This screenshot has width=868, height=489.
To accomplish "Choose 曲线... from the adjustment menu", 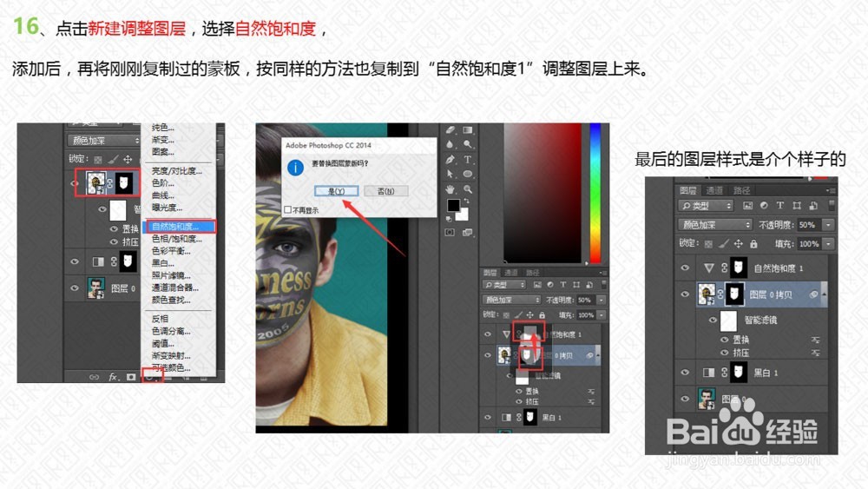I will [x=163, y=195].
